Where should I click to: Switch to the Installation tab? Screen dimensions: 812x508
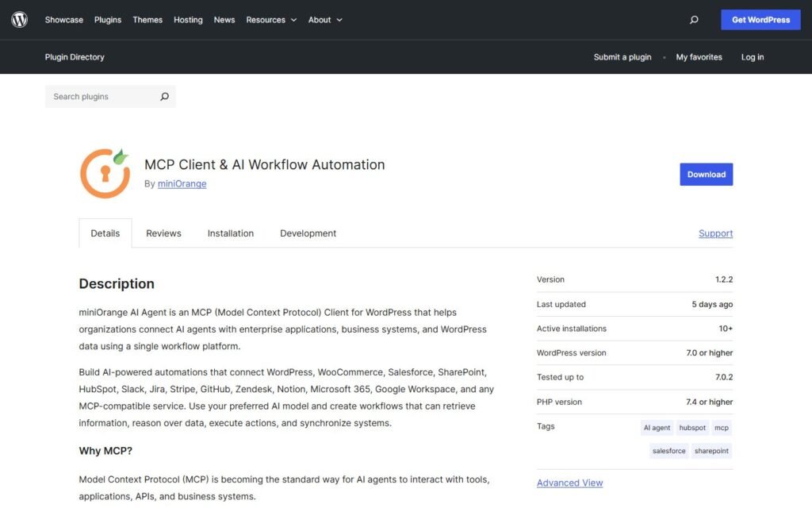click(x=231, y=233)
